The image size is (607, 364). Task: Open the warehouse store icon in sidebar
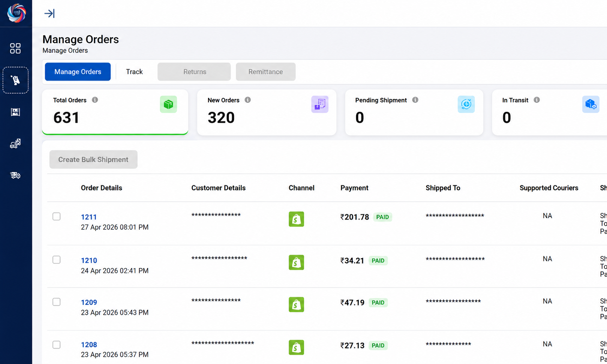[x=15, y=112]
